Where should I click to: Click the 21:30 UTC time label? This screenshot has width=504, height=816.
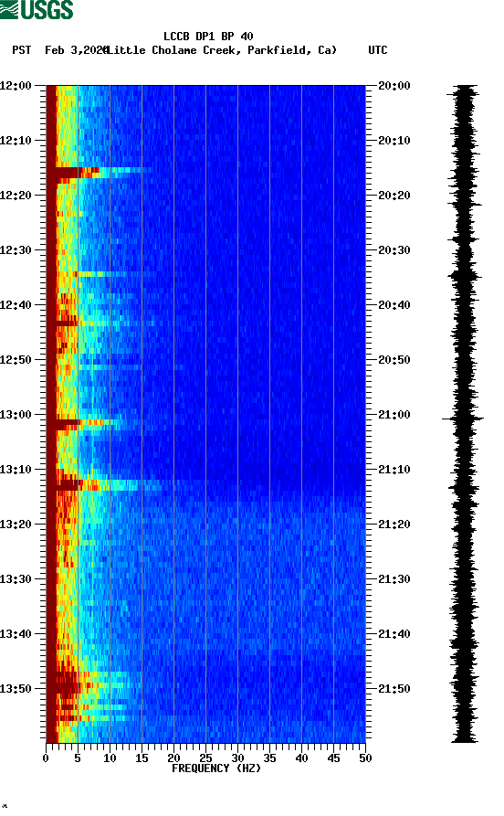(x=394, y=579)
